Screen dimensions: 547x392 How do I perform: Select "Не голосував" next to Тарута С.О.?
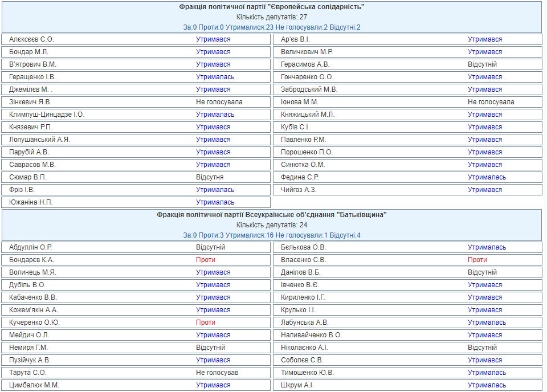click(217, 373)
